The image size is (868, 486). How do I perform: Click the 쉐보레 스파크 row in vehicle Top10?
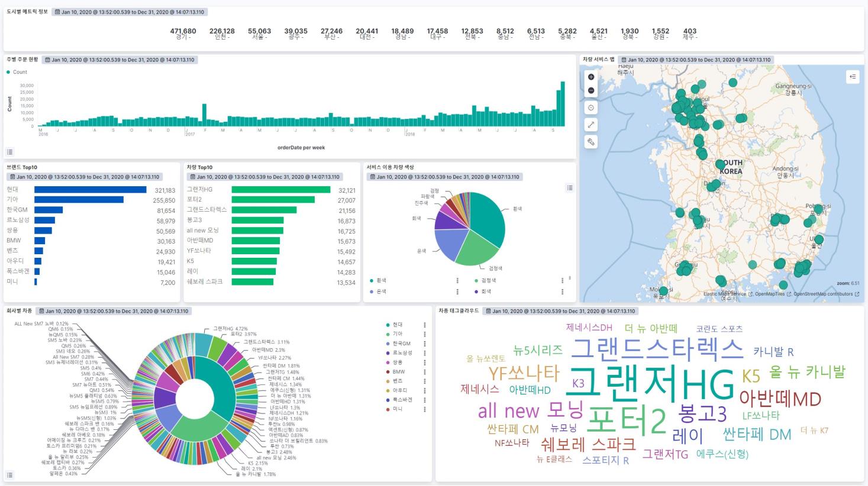pyautogui.click(x=272, y=282)
